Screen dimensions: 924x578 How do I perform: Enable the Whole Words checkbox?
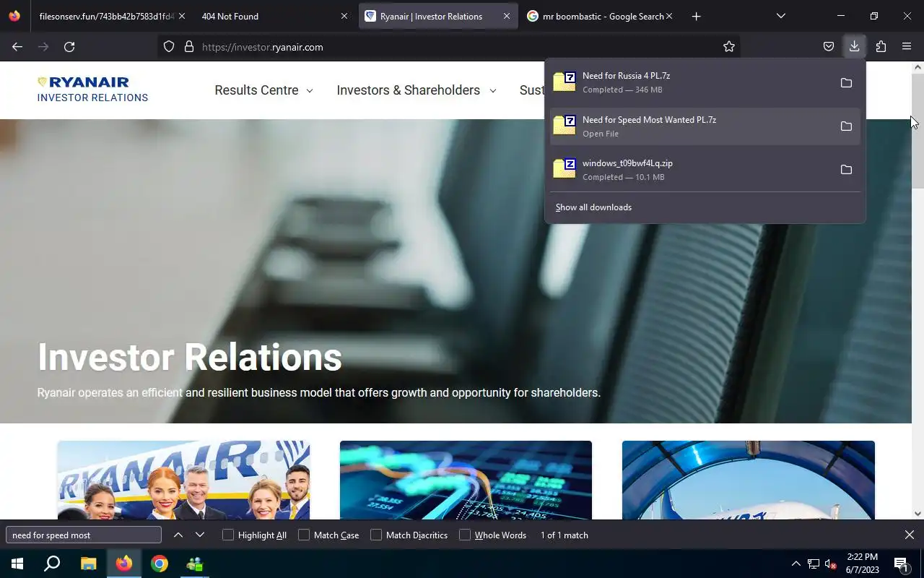click(x=465, y=535)
